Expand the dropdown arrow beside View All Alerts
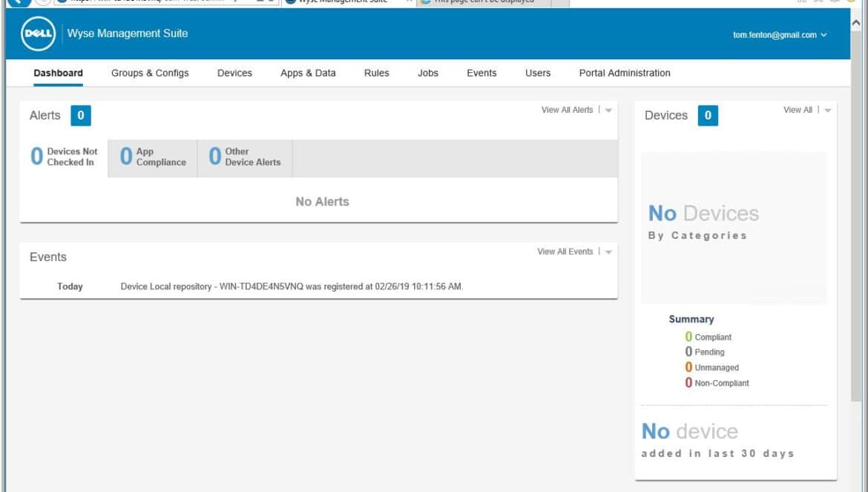 [608, 111]
